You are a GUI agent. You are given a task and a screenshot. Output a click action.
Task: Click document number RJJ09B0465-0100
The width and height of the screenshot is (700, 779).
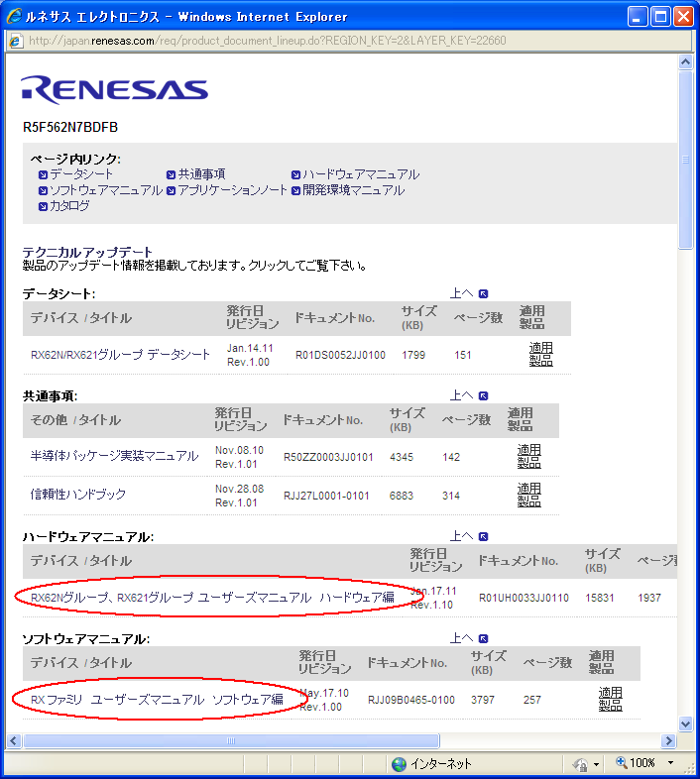pyautogui.click(x=411, y=700)
